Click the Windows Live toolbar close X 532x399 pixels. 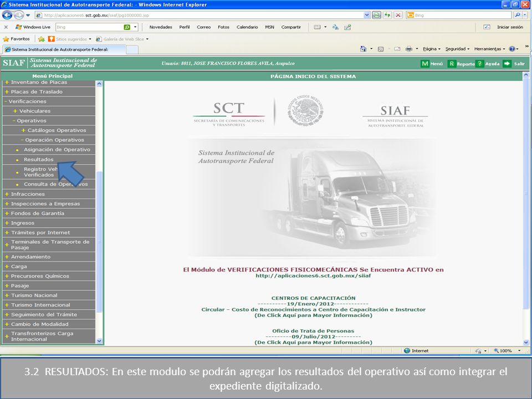6,27
